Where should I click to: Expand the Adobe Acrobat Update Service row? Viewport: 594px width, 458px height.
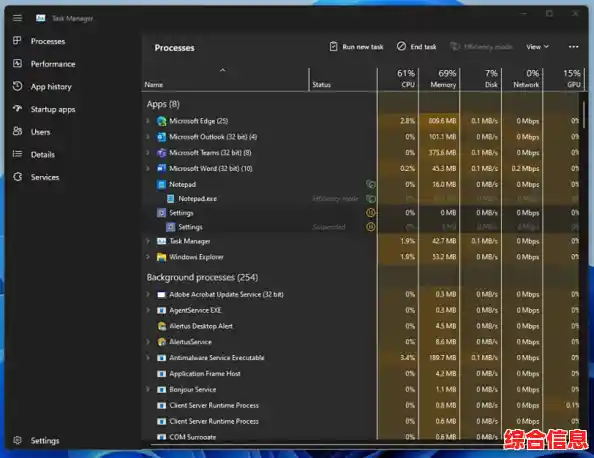point(148,294)
